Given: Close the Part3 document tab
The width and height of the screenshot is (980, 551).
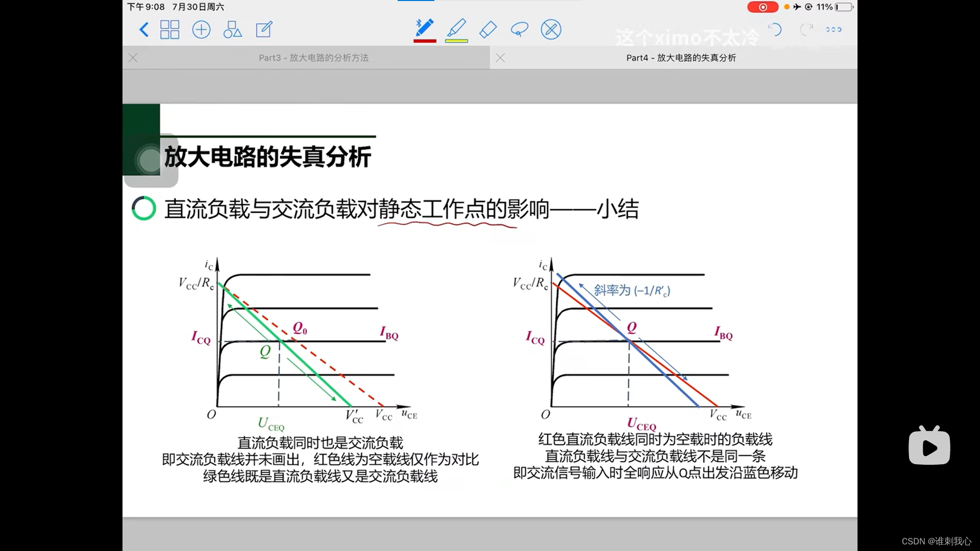Looking at the screenshot, I should click(133, 58).
